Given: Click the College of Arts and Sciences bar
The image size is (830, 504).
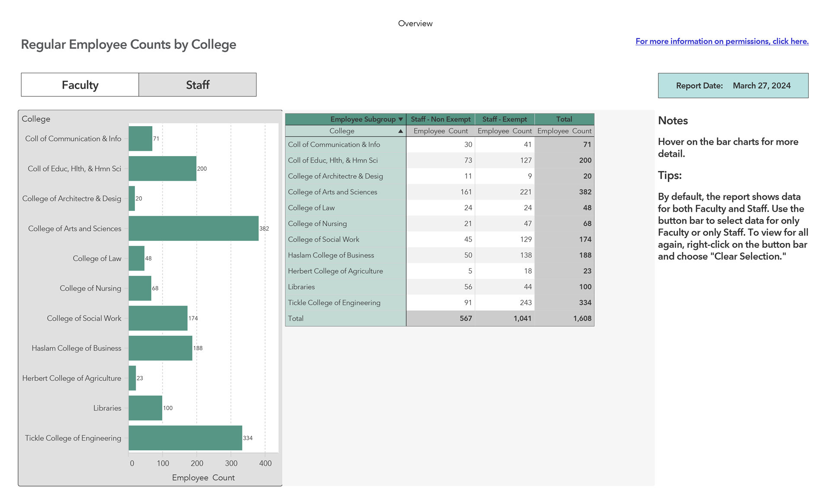Looking at the screenshot, I should [193, 228].
